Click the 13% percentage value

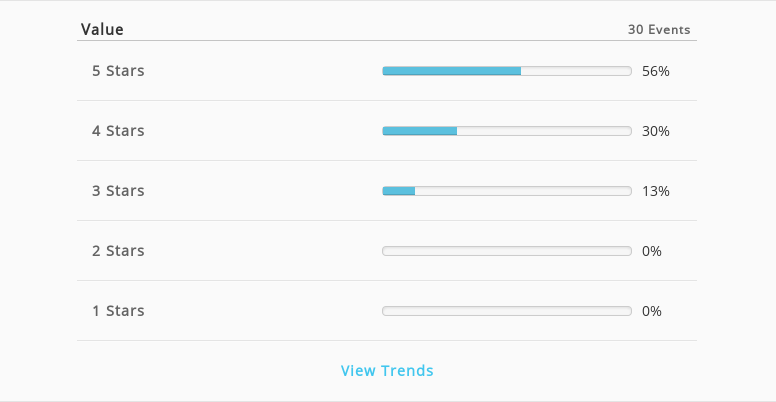point(656,191)
